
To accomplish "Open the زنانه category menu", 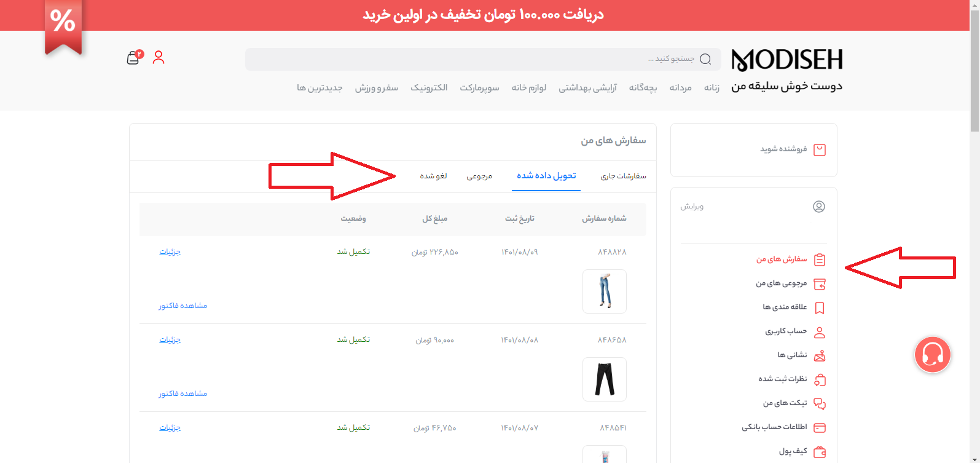I will click(711, 88).
